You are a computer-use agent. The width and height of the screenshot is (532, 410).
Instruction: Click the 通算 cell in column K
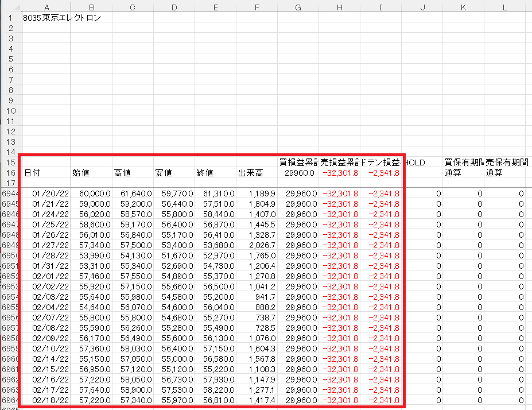pyautogui.click(x=464, y=173)
